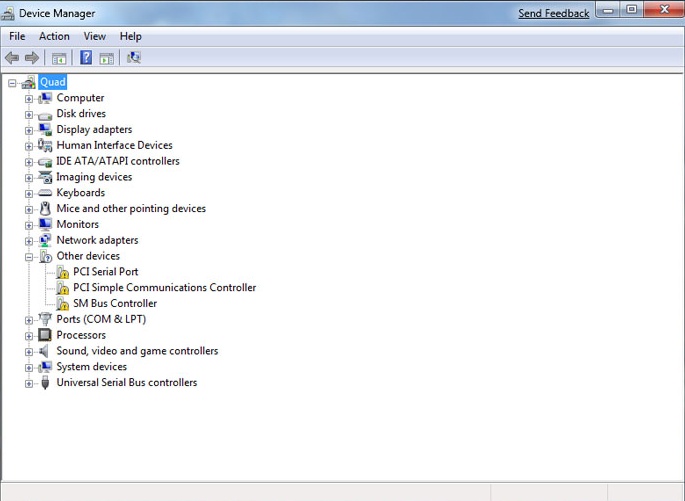The image size is (685, 501).
Task: Open the File menu
Action: pos(17,36)
